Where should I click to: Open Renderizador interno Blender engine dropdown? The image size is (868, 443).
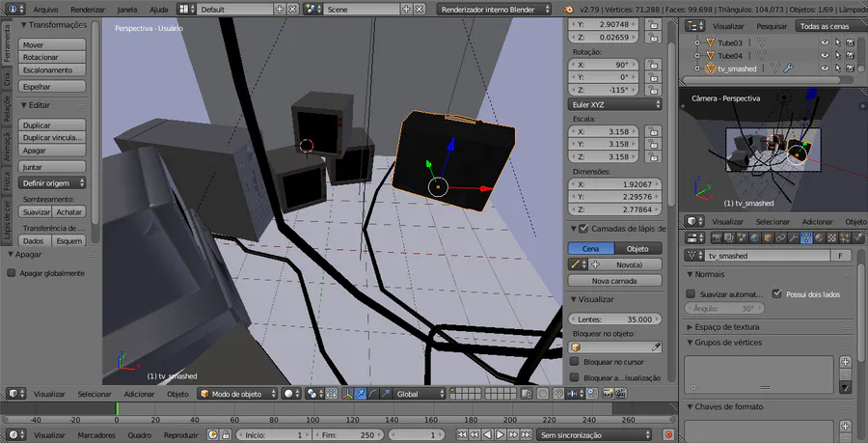click(495, 10)
